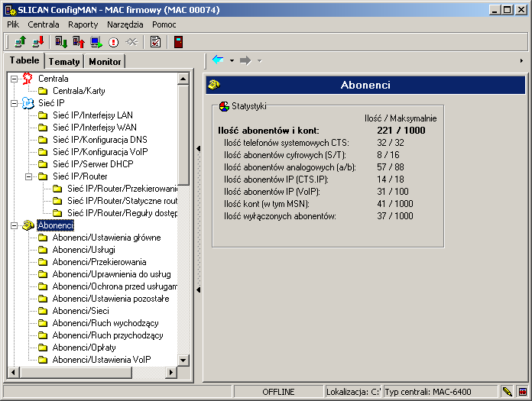
Task: Click the Sieć IP/Konfiguracja DNS folder icon
Action: coord(43,140)
